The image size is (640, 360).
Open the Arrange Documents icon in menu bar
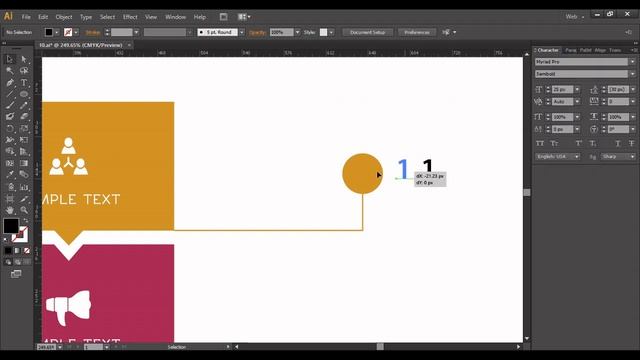point(244,17)
